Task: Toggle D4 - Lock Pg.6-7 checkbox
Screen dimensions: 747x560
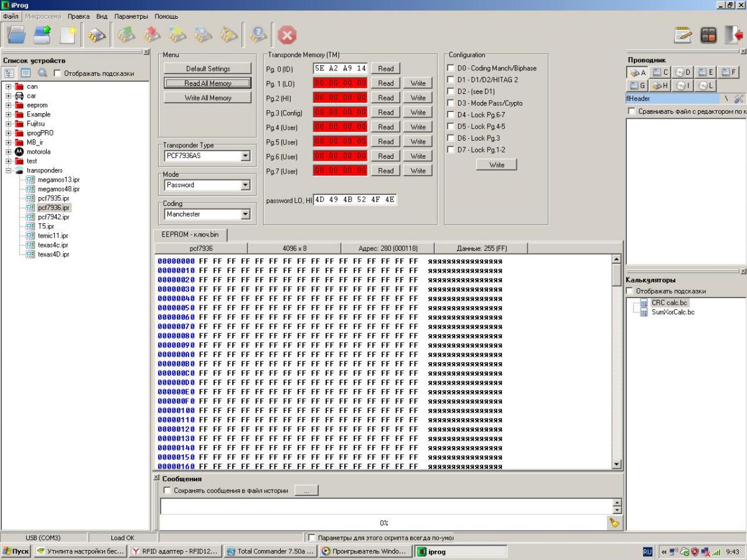Action: tap(451, 115)
